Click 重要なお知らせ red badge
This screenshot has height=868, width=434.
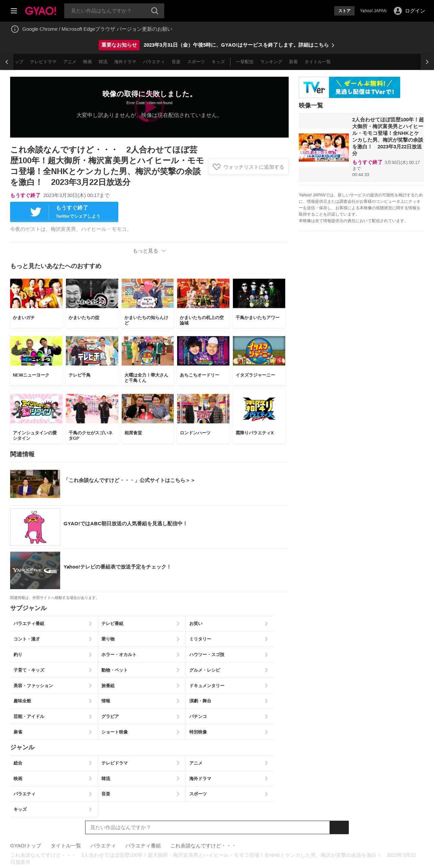click(119, 45)
